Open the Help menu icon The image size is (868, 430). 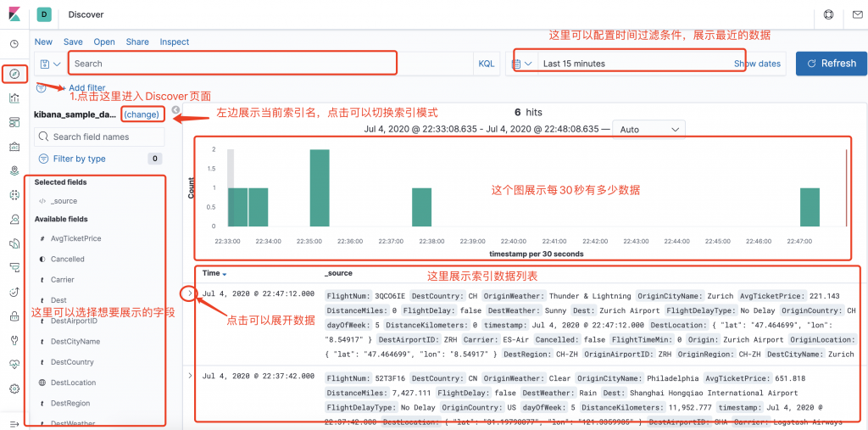829,14
